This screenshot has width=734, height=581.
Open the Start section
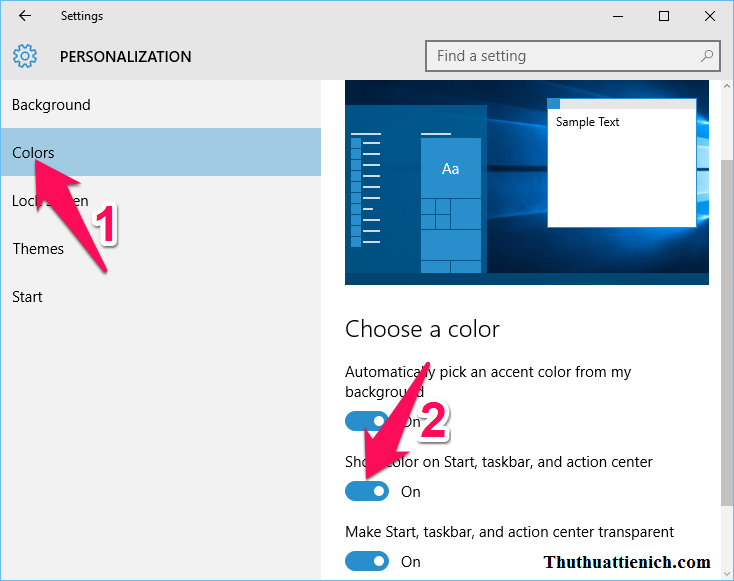[161, 297]
